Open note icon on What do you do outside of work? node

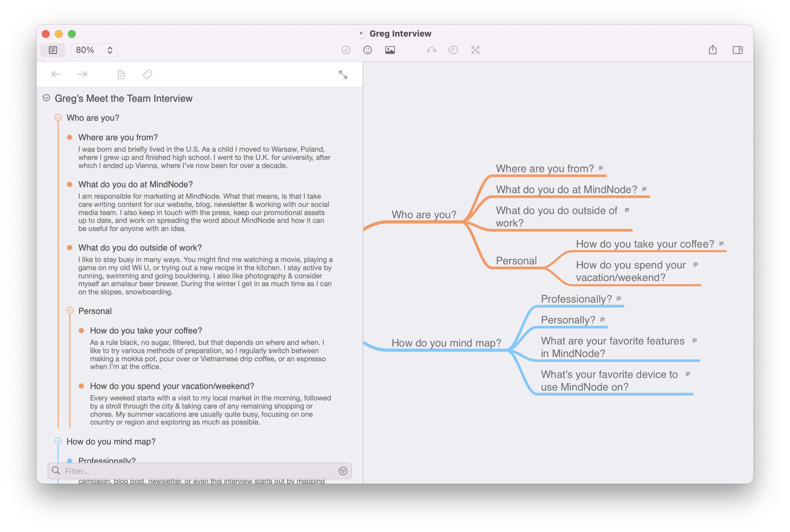tap(627, 210)
